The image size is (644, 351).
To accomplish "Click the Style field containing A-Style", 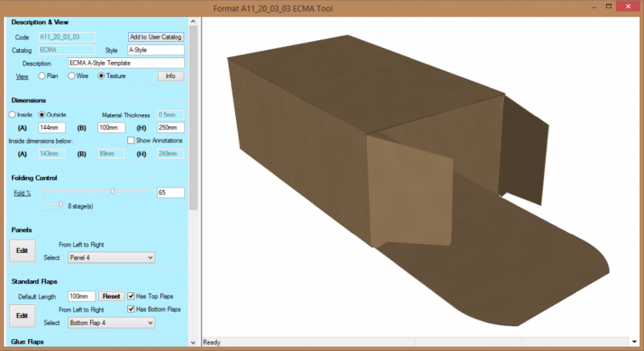I will (x=156, y=50).
